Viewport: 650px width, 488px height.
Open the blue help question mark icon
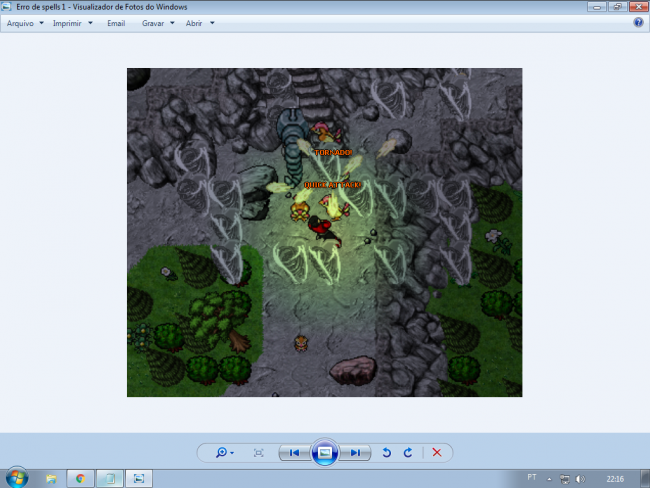pos(638,22)
